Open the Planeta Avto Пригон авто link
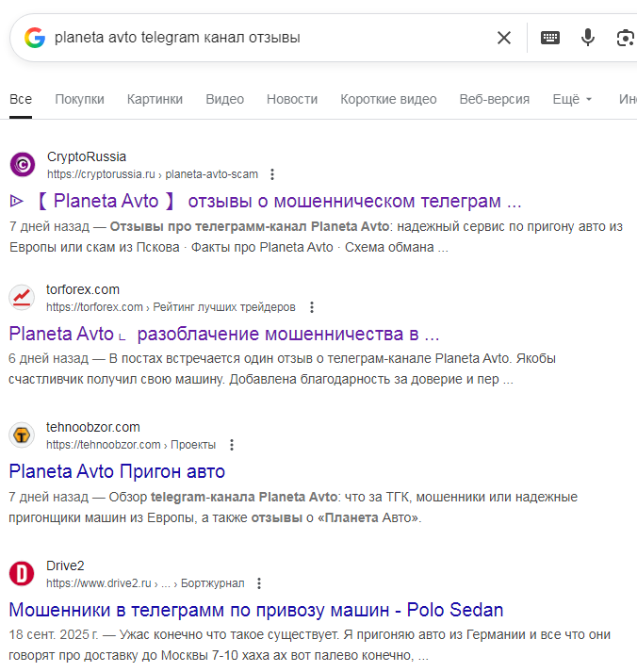 click(x=117, y=471)
